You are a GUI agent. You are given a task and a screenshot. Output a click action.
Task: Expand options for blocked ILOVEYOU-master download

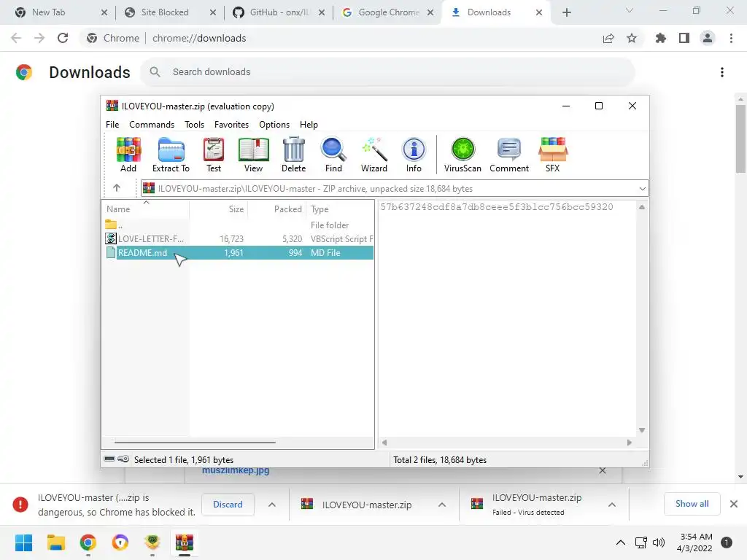pos(271,505)
